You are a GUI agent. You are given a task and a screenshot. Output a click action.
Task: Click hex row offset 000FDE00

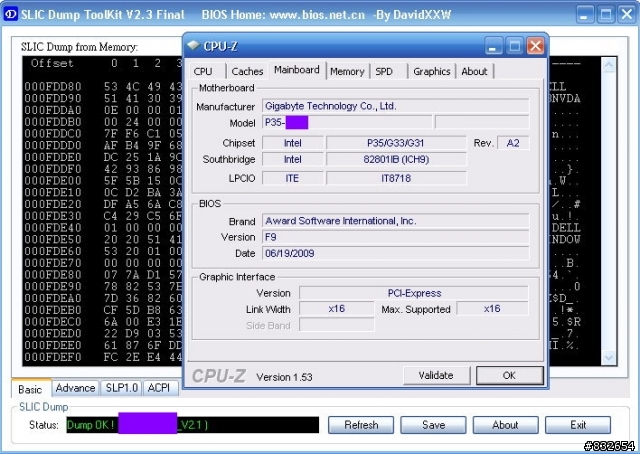(53, 181)
